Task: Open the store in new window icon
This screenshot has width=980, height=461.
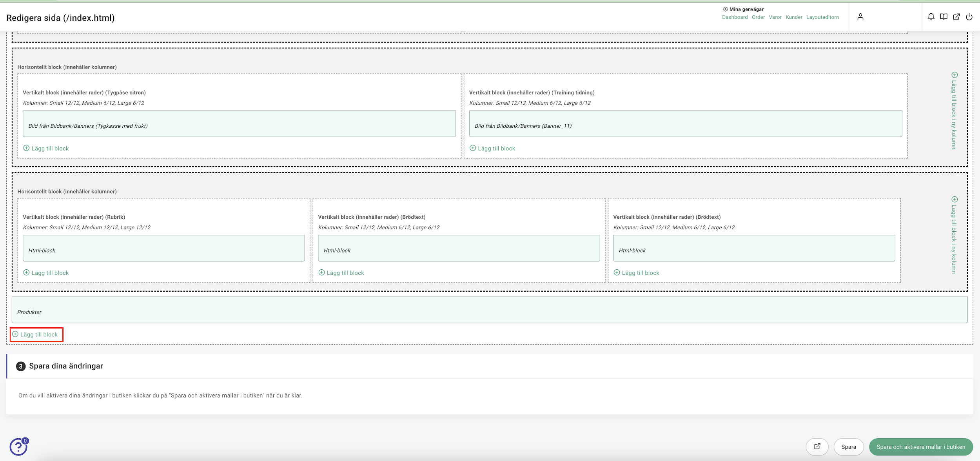Action: tap(956, 16)
